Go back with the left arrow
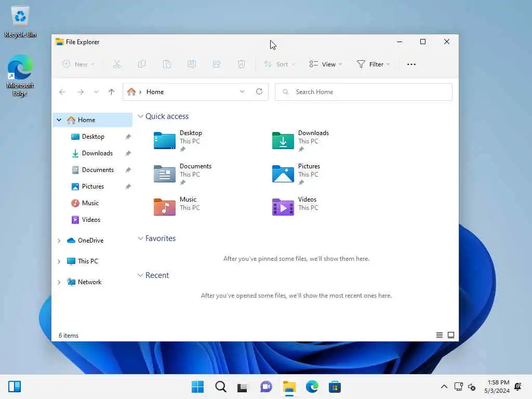Screen dimensions: 532x399 coord(62,92)
